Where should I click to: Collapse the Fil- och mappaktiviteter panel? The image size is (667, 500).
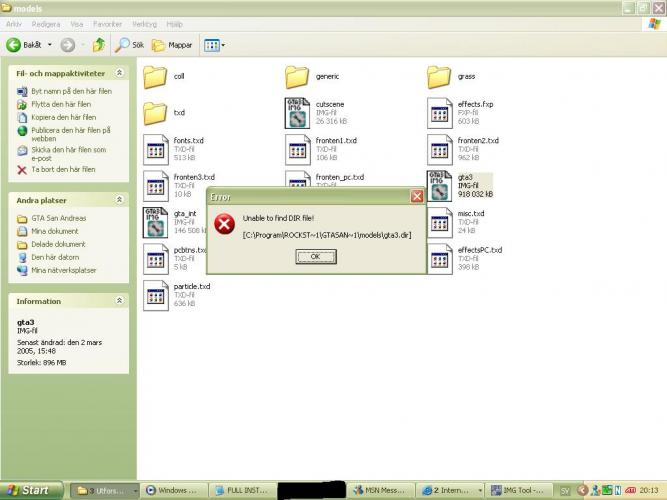[120, 73]
